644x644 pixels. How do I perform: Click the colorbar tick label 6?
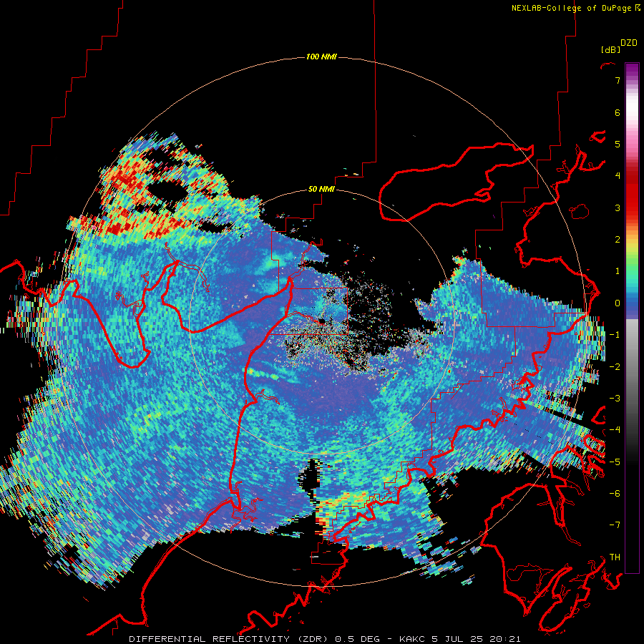point(618,112)
